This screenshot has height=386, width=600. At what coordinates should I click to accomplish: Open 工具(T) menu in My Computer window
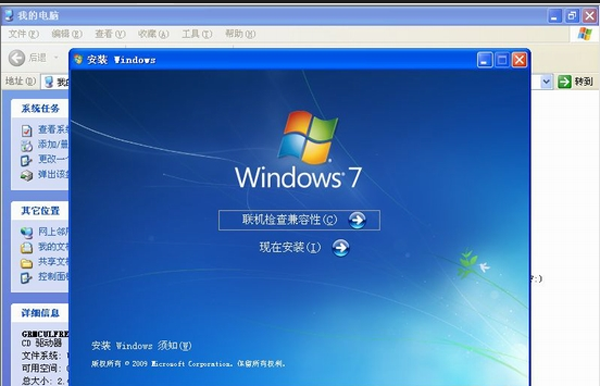pyautogui.click(x=197, y=34)
